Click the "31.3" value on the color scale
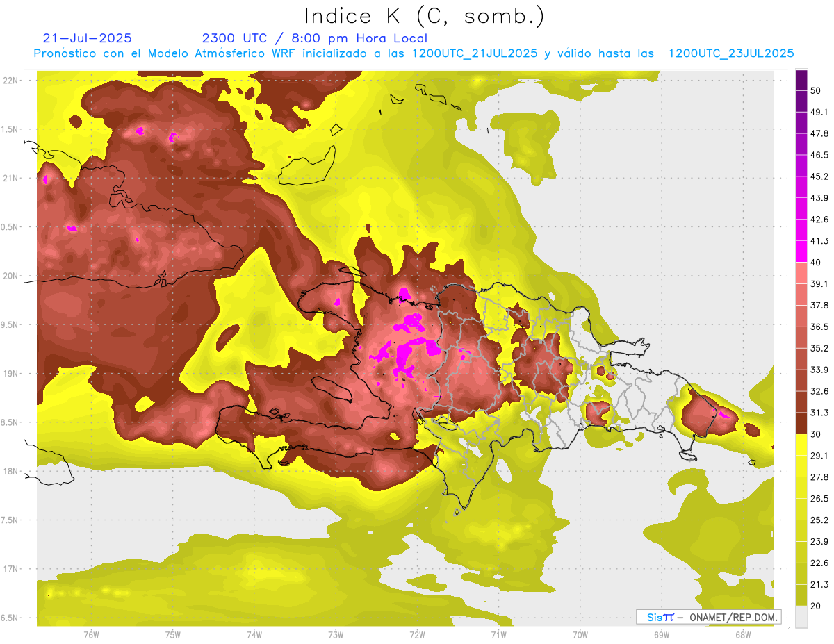 [819, 413]
